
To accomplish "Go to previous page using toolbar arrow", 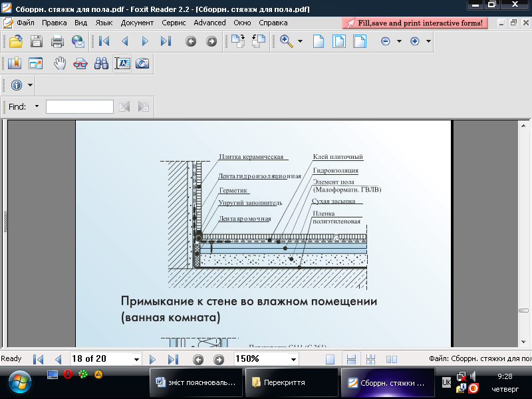I will pyautogui.click(x=125, y=41).
